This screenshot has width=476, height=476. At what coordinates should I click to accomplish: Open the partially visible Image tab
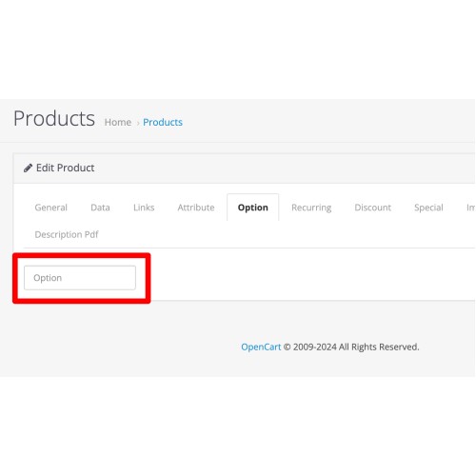pos(470,208)
